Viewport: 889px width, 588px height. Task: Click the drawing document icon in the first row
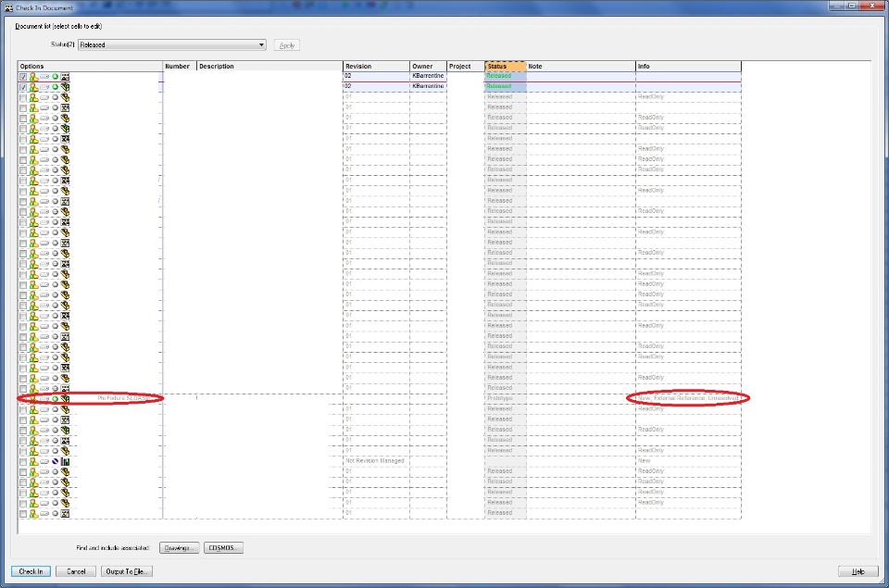click(x=65, y=77)
